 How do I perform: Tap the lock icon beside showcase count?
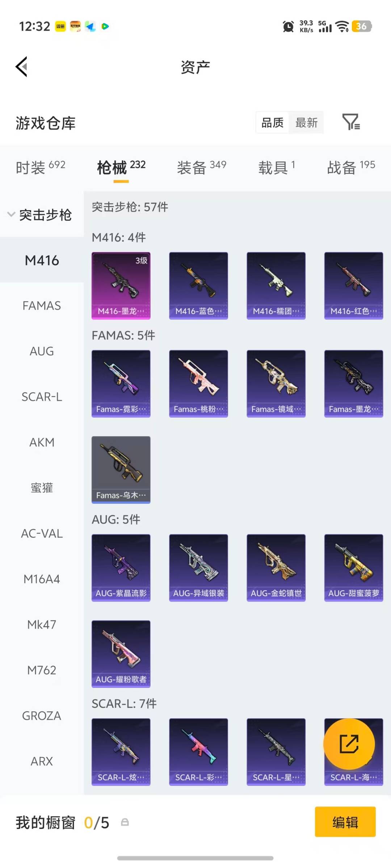point(125,822)
